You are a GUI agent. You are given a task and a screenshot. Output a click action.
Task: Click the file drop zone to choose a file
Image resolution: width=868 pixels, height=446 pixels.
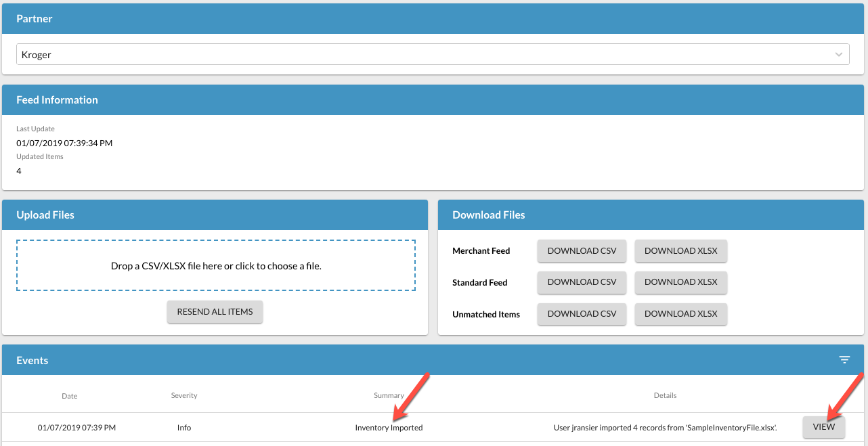point(216,266)
